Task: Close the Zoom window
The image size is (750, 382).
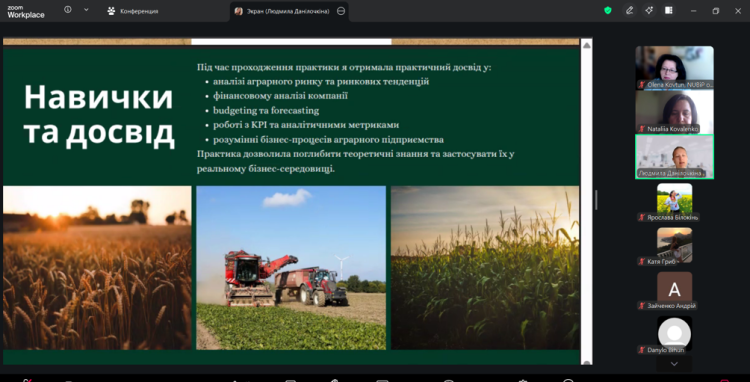Action: pyautogui.click(x=738, y=11)
